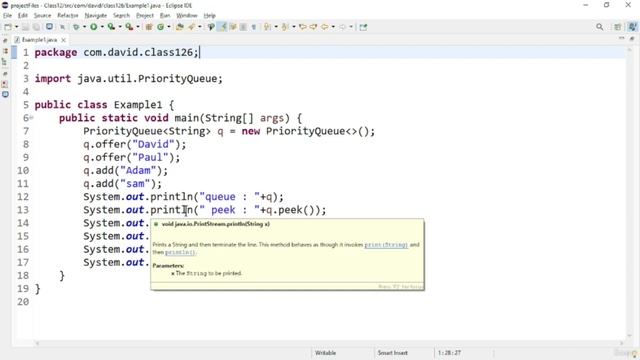This screenshot has height=360, width=640.
Task: Click the Save toolbar icon
Action: 25,27
